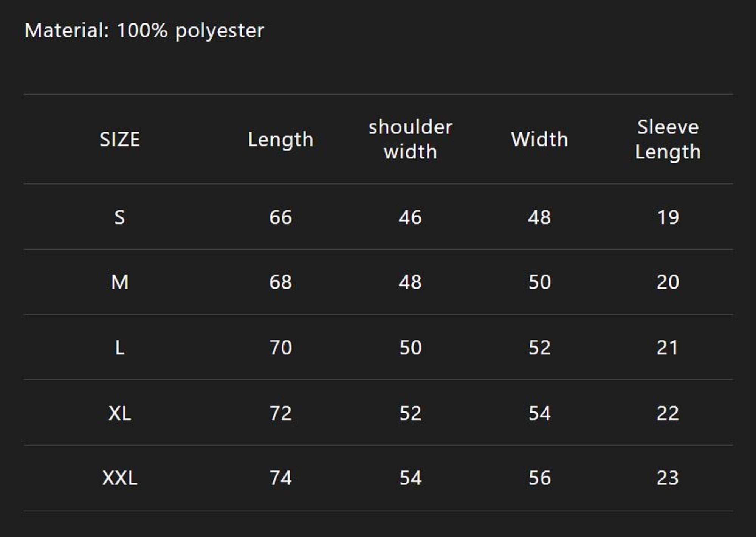The width and height of the screenshot is (756, 537).
Task: Select the Width column header
Action: pos(539,140)
